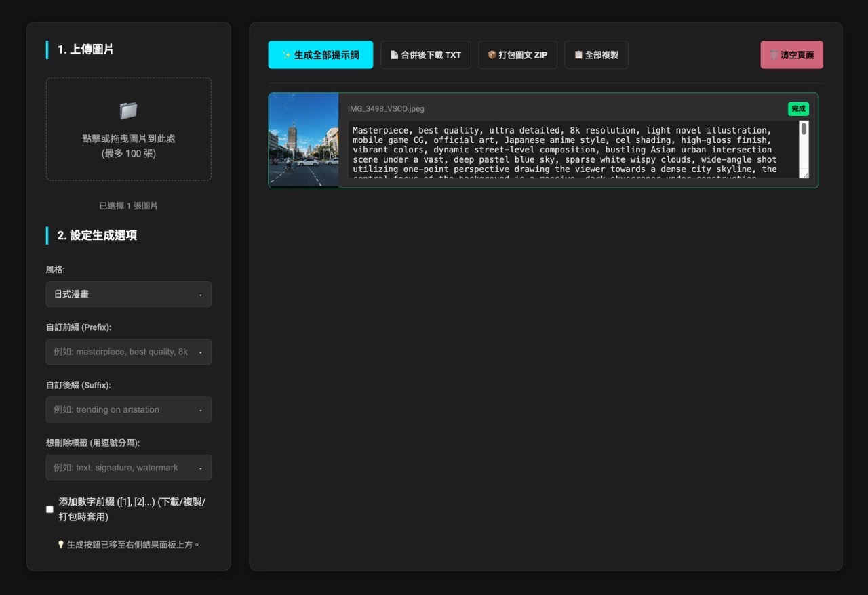The image size is (868, 595).
Task: Click the folder icon in the upload area
Action: (x=128, y=110)
